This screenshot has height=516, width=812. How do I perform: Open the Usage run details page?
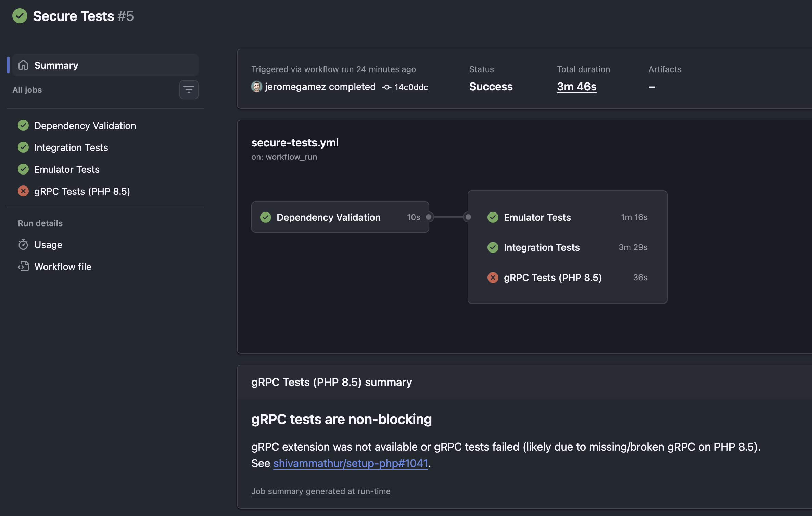48,245
